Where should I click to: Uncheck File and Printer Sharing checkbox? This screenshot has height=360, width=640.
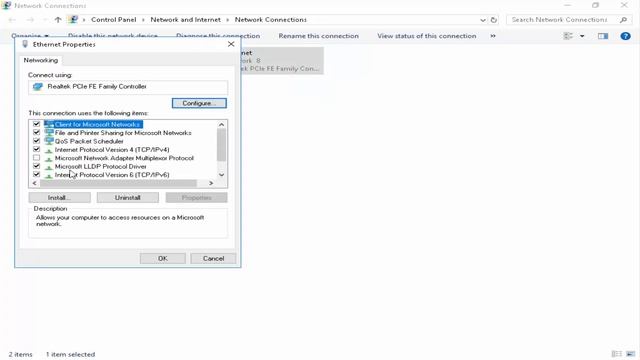(36, 133)
